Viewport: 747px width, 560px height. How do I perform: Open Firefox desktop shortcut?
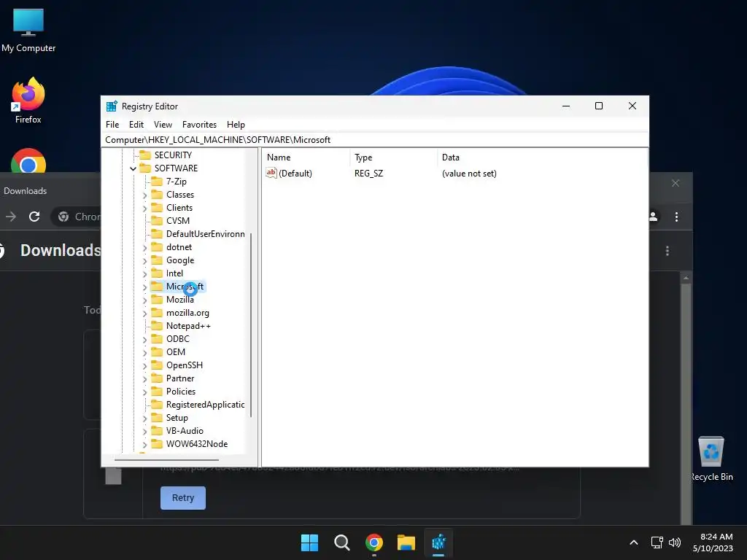click(28, 101)
